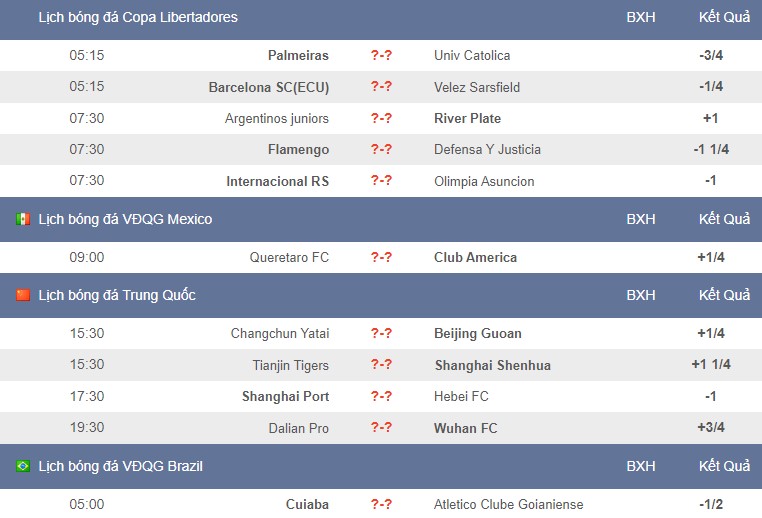Click the Beijing Guoan team name
This screenshot has width=762, height=518.
pyautogui.click(x=478, y=334)
